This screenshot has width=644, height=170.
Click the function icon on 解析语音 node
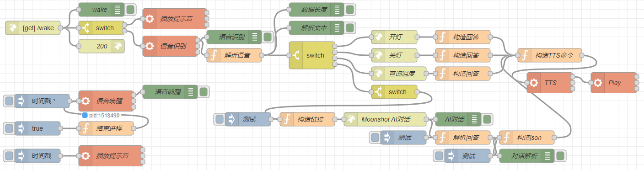pos(213,55)
